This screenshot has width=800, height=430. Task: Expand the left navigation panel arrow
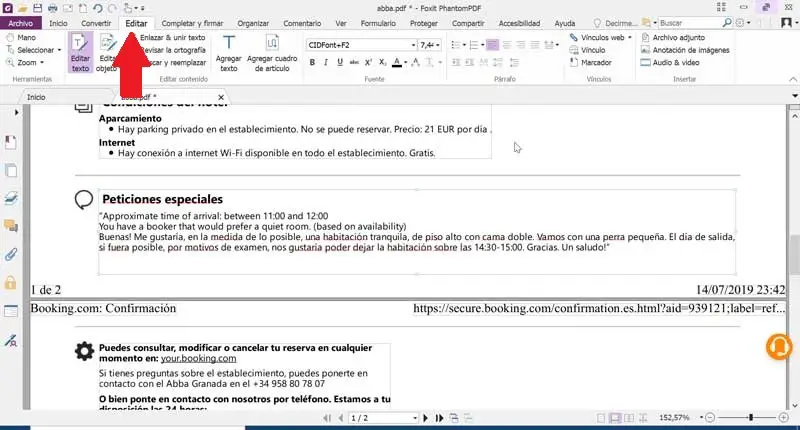pyautogui.click(x=16, y=112)
